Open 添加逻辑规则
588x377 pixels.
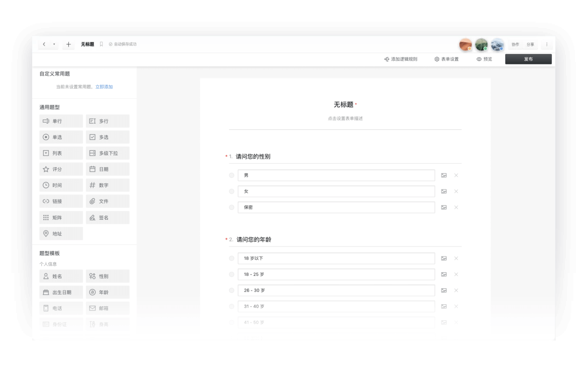[401, 59]
